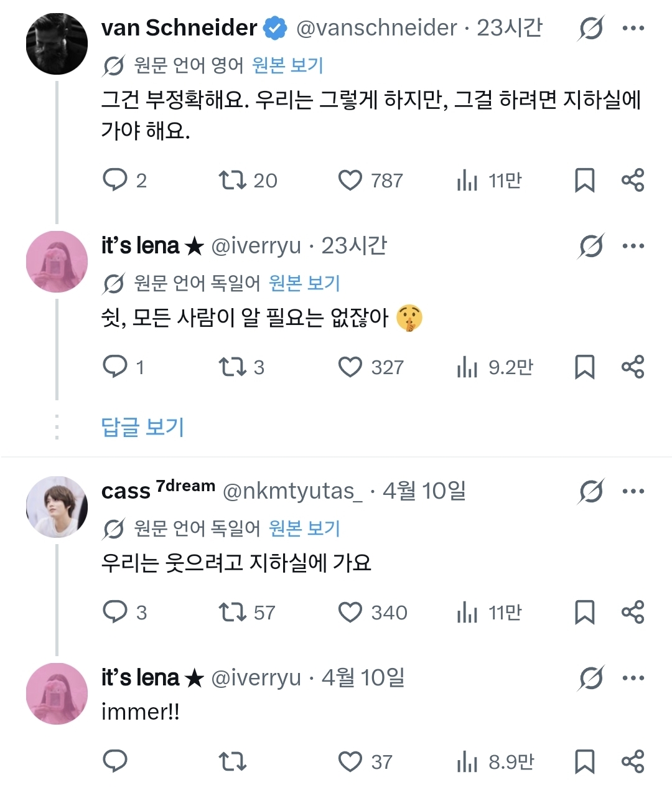Expand hidden replies with 답글 보기
The image size is (672, 790).
click(142, 427)
